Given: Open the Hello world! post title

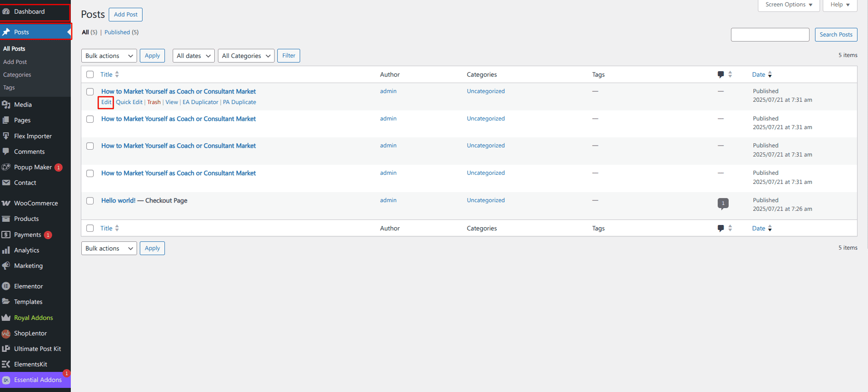Looking at the screenshot, I should point(118,200).
